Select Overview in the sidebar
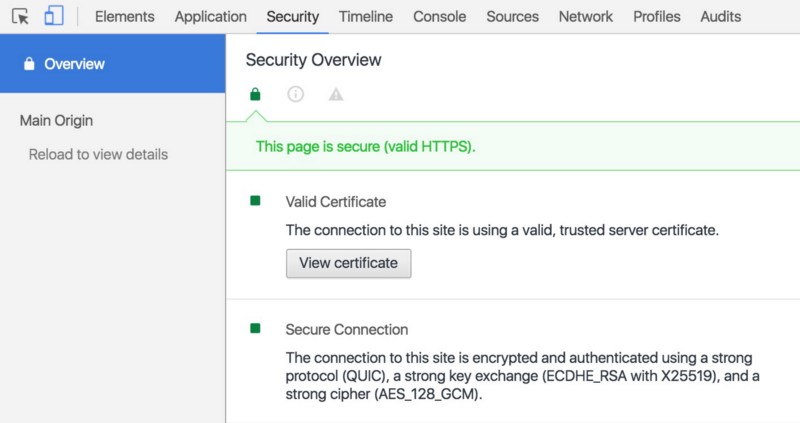Viewport: 800px width, 423px height. pos(74,64)
